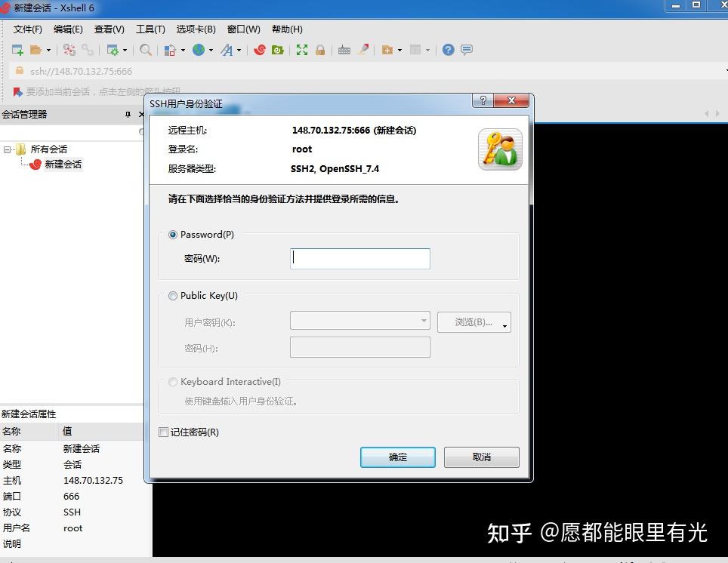
Task: Open session properties gear icon
Action: pos(113,50)
